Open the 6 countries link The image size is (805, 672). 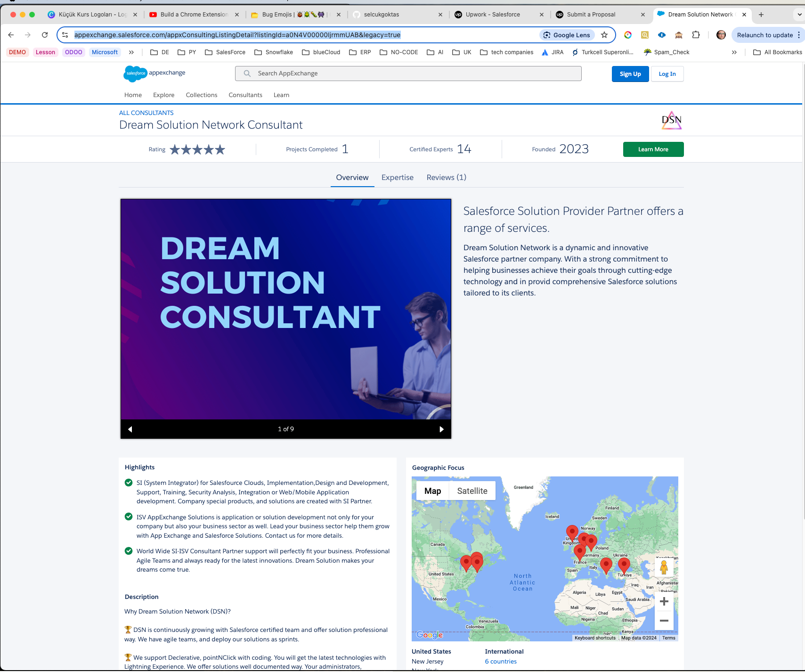(x=501, y=662)
